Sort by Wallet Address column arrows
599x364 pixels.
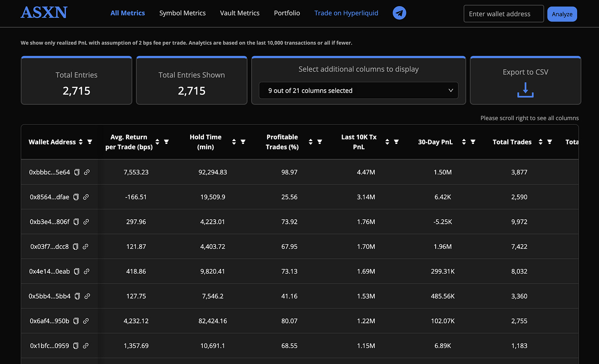pos(81,142)
